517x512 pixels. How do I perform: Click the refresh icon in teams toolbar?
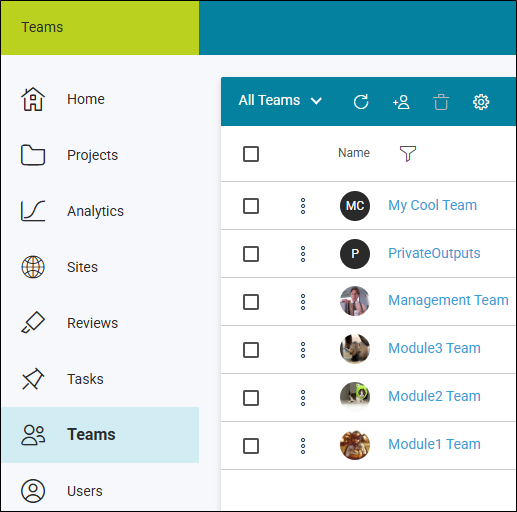[361, 102]
